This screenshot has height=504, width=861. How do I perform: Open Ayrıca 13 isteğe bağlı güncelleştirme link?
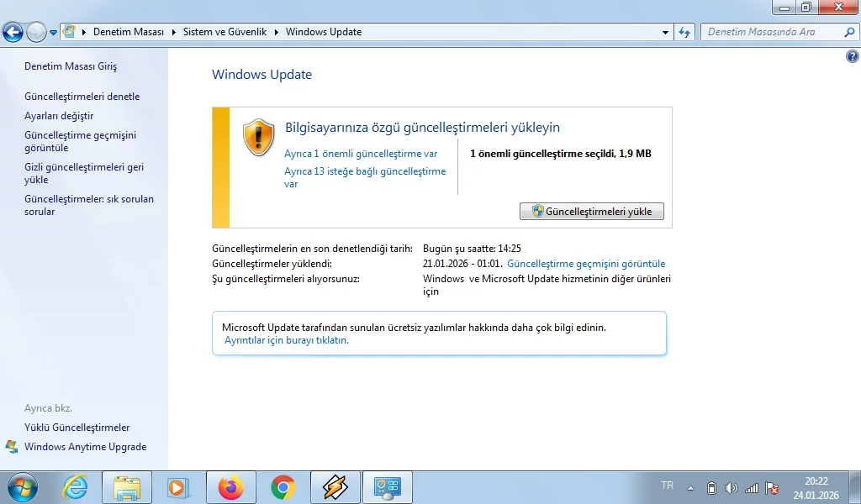(x=365, y=177)
